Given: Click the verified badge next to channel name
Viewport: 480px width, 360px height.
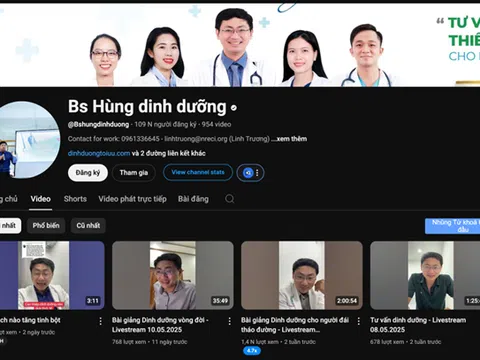Looking at the screenshot, I should [x=234, y=108].
